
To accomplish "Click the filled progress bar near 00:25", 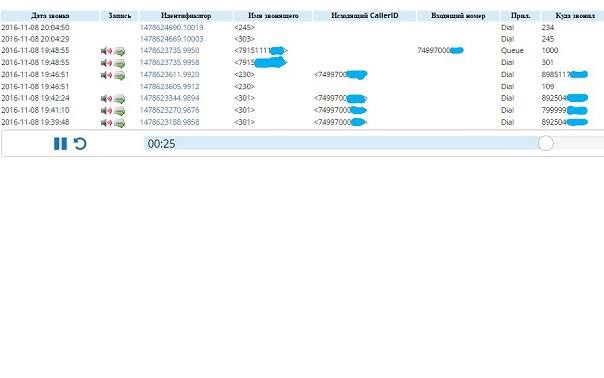I will click(x=341, y=143).
